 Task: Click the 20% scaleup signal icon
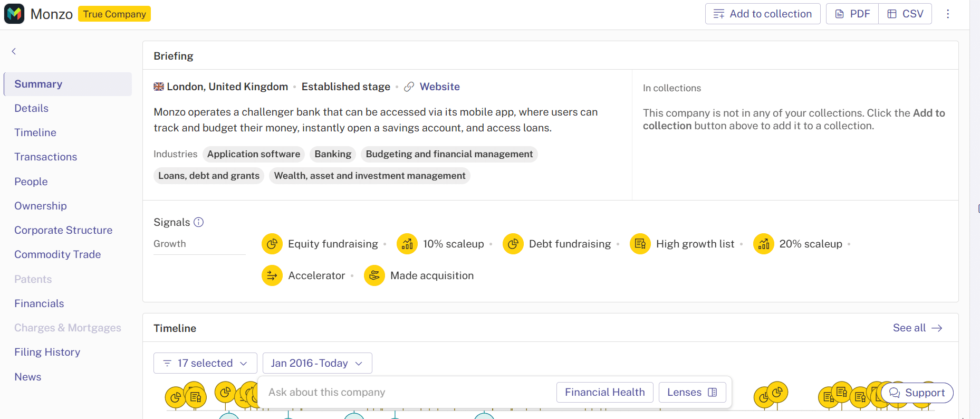[764, 244]
